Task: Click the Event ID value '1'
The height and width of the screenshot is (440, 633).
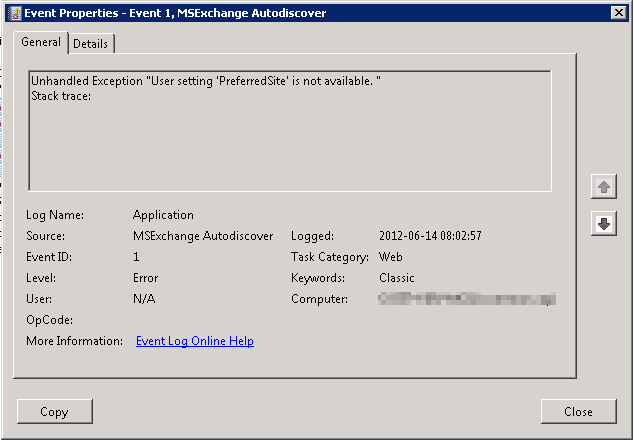Action: coord(136,257)
